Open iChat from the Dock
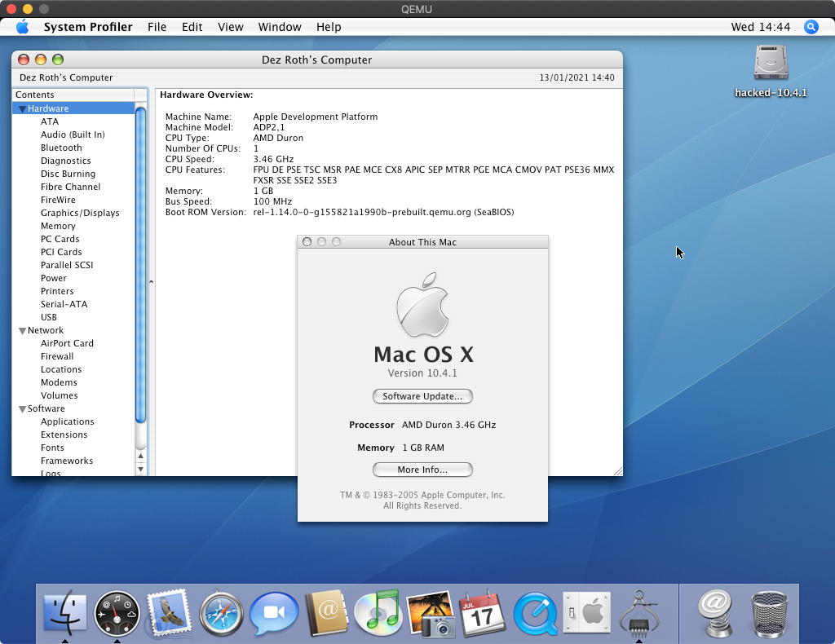Screen dimensions: 835x644 (274, 614)
